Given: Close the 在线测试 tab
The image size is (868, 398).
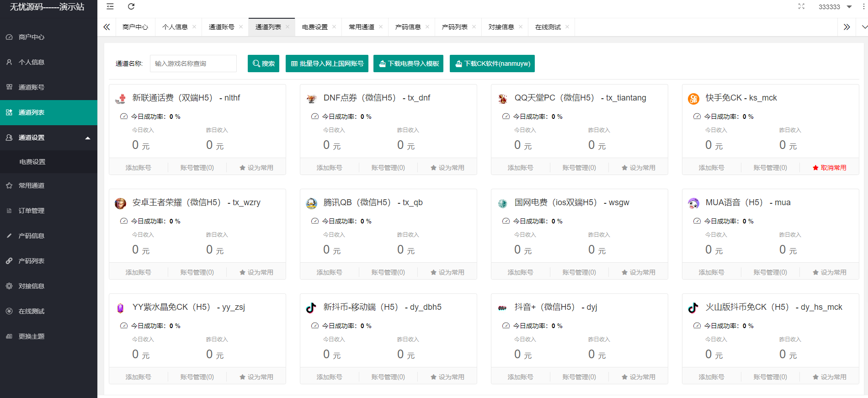Looking at the screenshot, I should 567,27.
